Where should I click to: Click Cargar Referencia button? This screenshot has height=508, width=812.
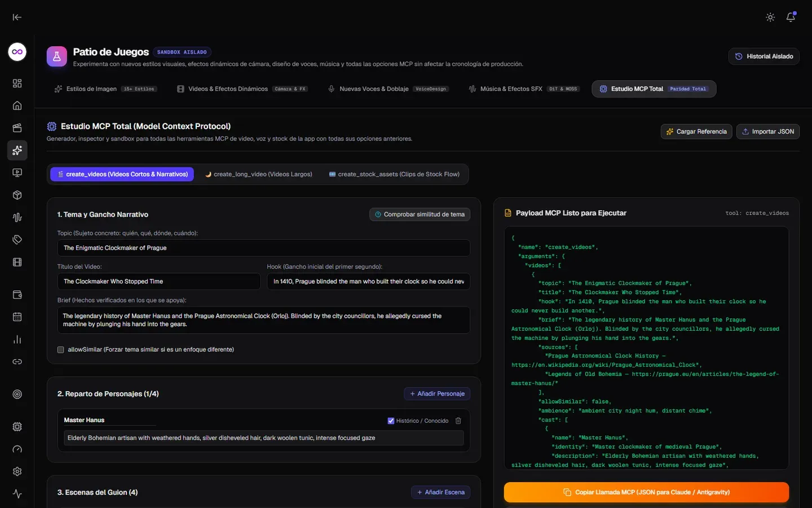click(x=696, y=132)
